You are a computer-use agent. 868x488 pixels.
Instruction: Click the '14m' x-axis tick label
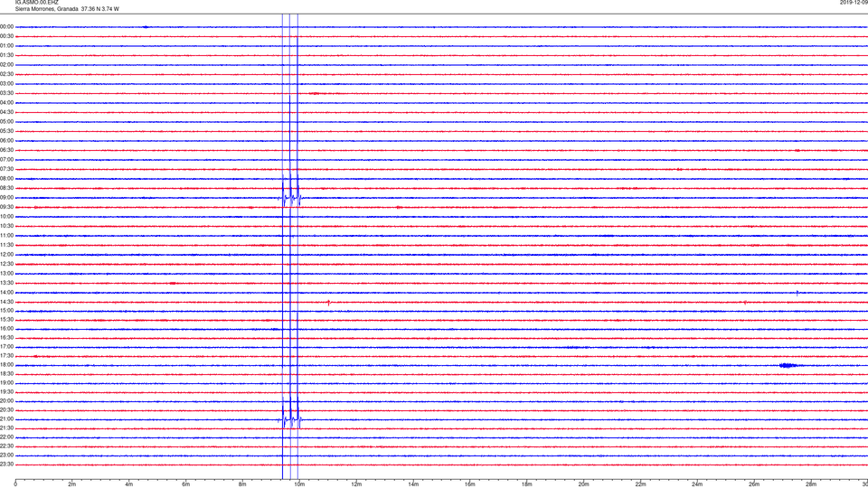413,484
